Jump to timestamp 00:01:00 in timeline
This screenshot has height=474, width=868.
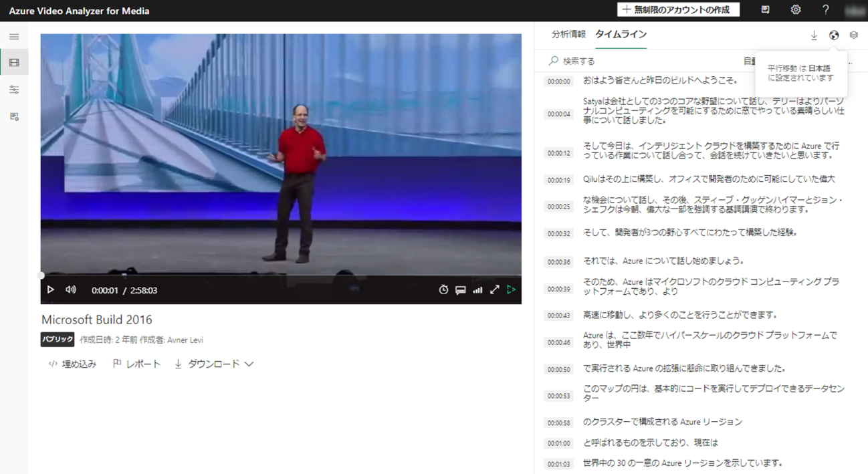[558, 443]
